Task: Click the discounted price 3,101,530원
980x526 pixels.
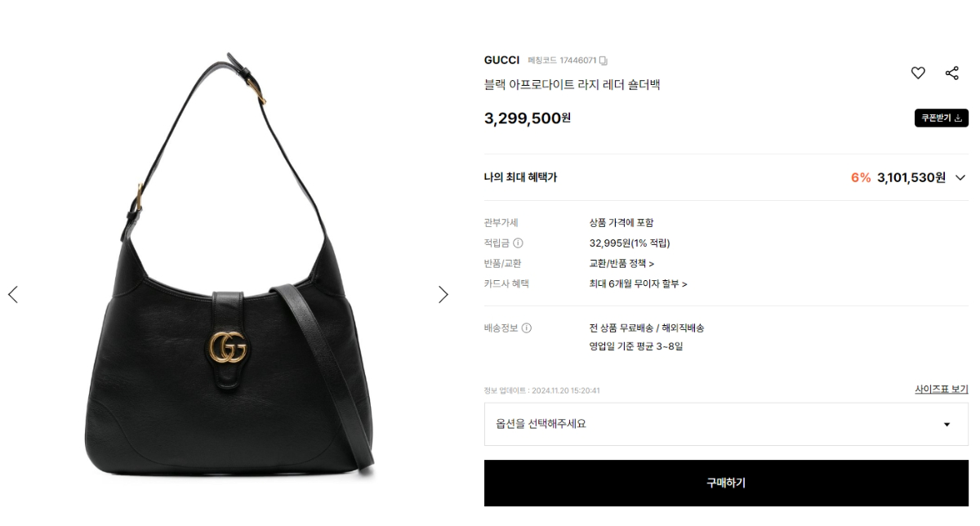Action: pyautogui.click(x=911, y=177)
